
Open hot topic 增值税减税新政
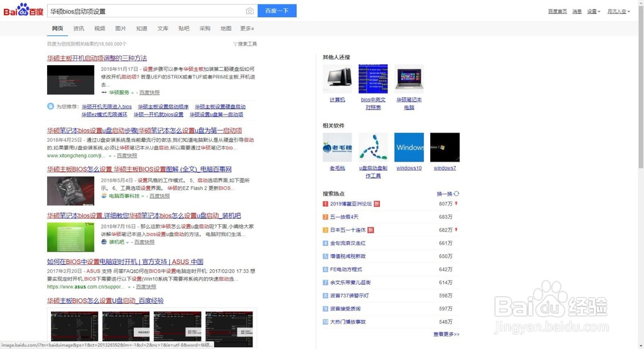[348, 256]
